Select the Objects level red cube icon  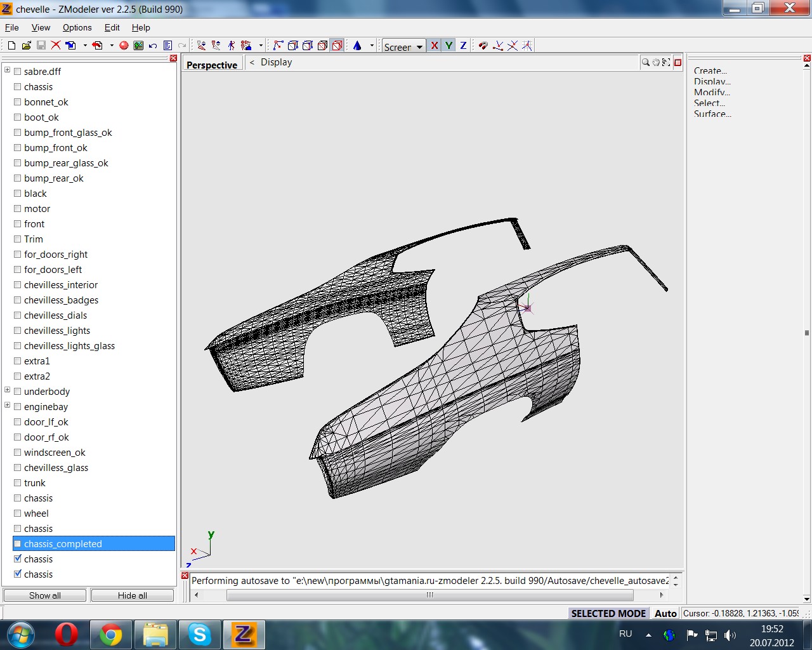[x=337, y=45]
